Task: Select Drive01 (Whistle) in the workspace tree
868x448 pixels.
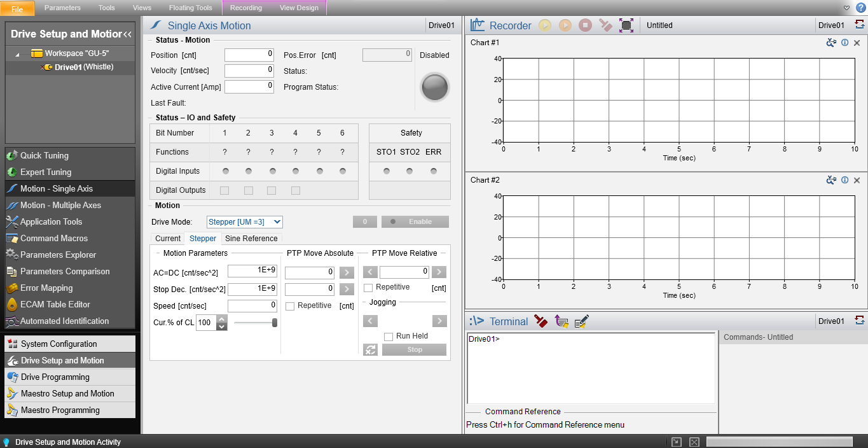Action: point(84,67)
